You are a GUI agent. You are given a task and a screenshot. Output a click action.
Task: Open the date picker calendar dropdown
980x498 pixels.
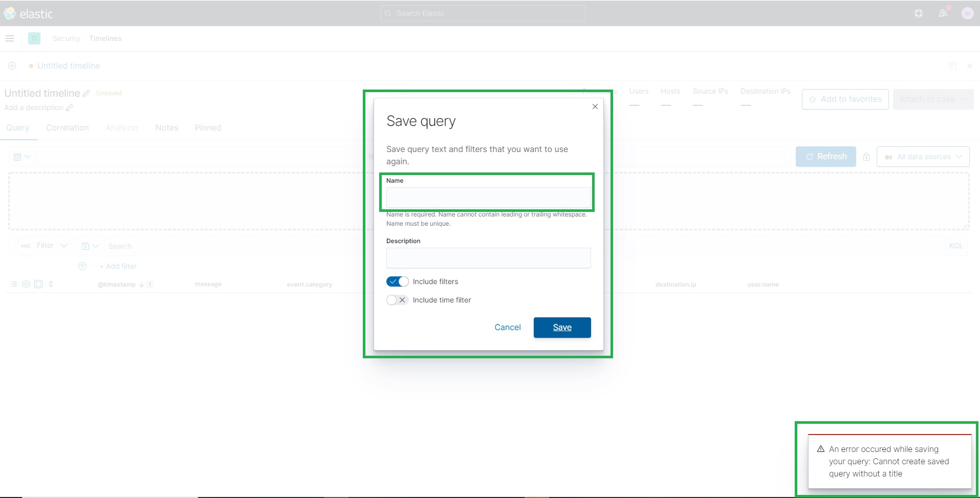(x=22, y=157)
